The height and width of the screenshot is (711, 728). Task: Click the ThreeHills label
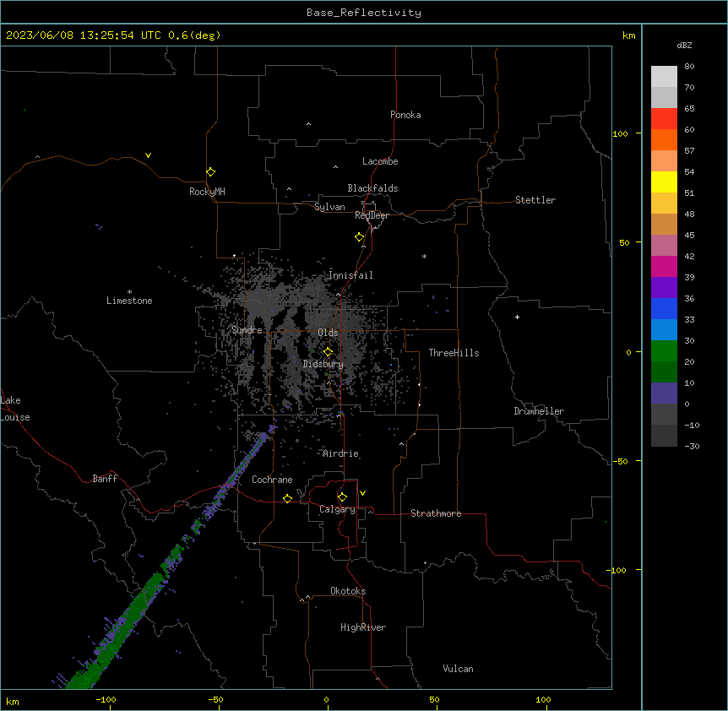[454, 353]
